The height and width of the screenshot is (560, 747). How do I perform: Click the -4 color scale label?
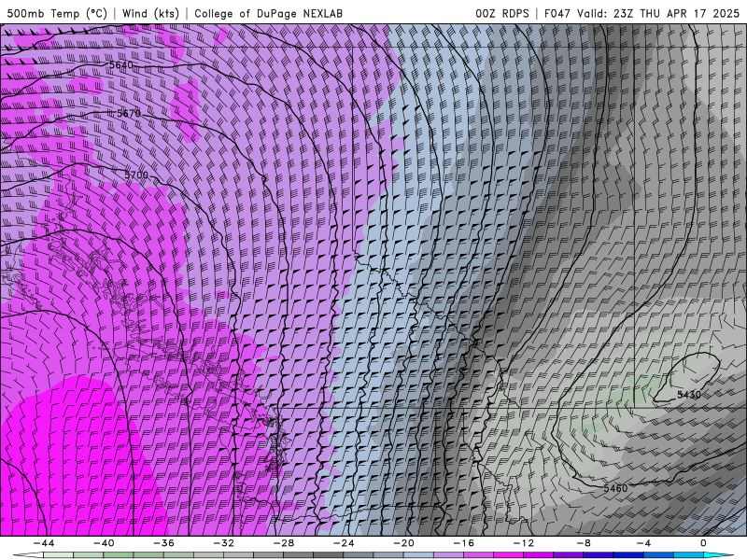pos(643,543)
